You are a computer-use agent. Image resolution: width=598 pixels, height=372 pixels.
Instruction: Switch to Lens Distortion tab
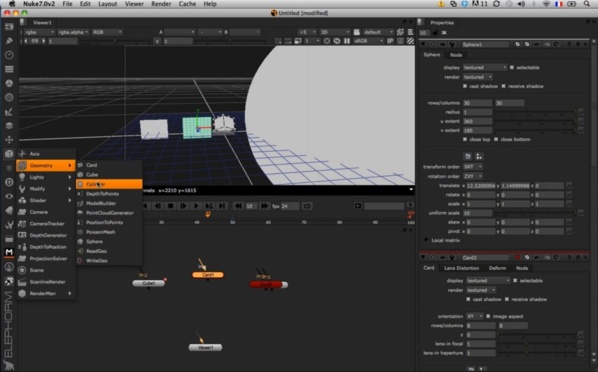(461, 268)
